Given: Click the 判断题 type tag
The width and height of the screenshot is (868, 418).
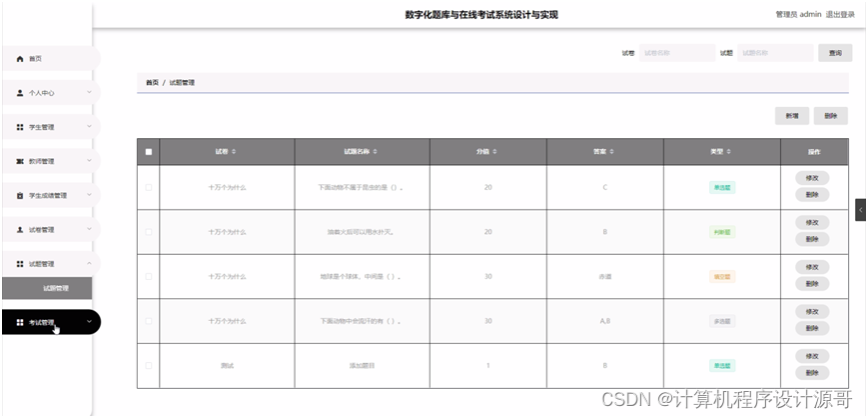Looking at the screenshot, I should tap(722, 232).
